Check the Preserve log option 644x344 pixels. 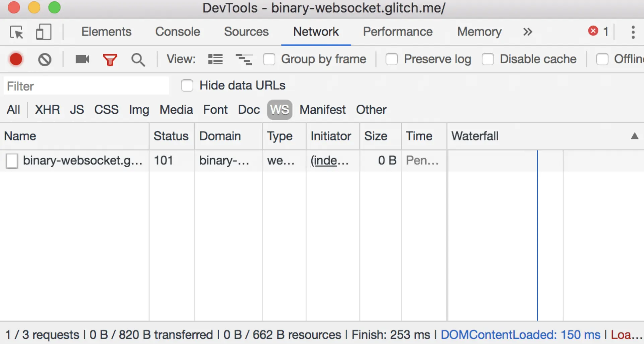tap(391, 59)
